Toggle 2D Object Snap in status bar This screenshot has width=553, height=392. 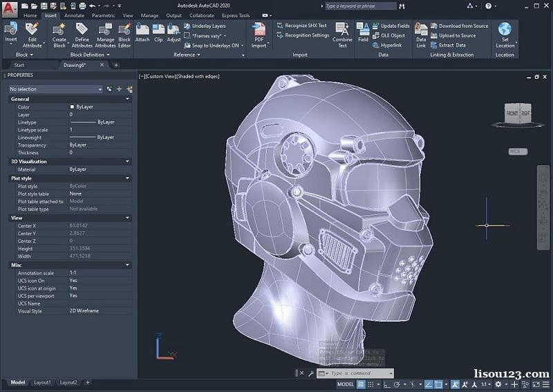(x=438, y=384)
